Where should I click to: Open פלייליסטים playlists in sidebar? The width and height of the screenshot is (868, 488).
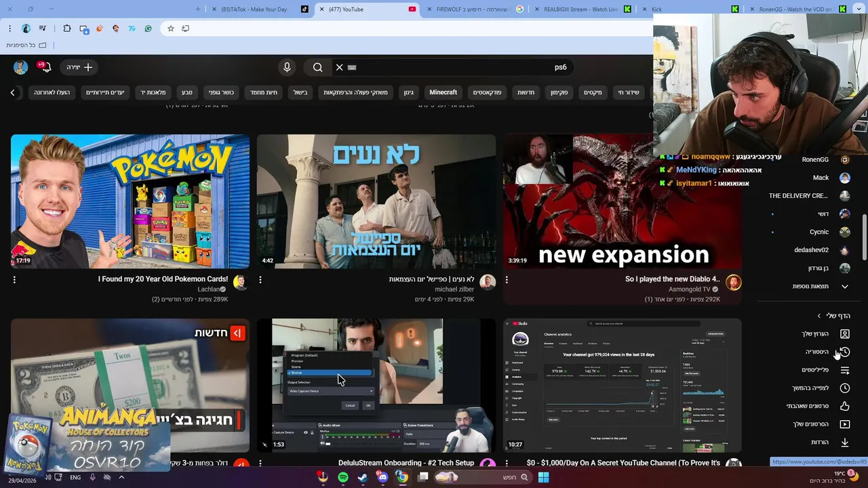(x=814, y=370)
